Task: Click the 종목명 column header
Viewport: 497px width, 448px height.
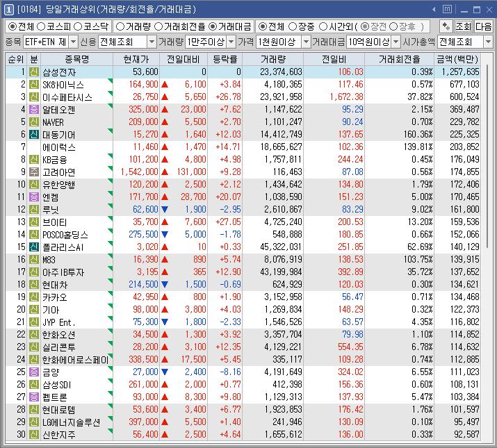Action: [x=76, y=59]
